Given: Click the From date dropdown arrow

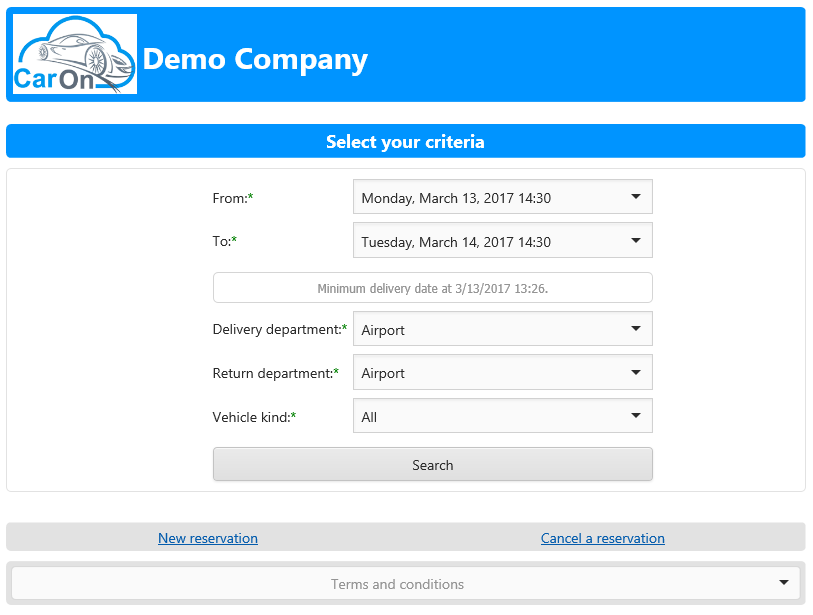Looking at the screenshot, I should (x=636, y=197).
